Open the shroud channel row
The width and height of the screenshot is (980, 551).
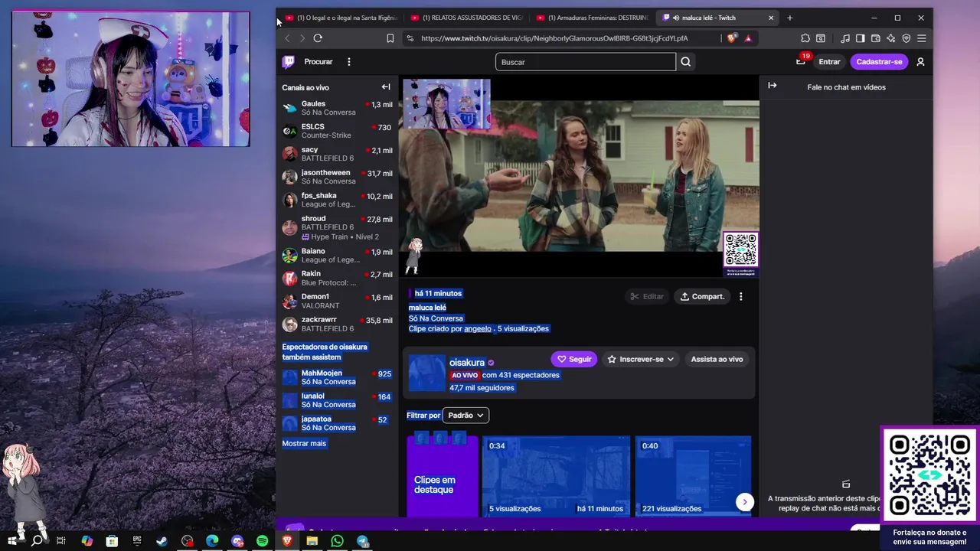point(337,227)
